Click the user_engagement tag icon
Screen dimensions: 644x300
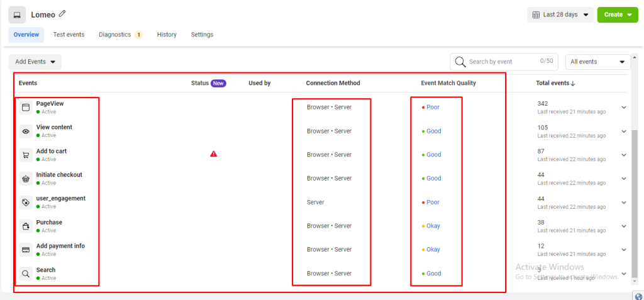pyautogui.click(x=26, y=203)
